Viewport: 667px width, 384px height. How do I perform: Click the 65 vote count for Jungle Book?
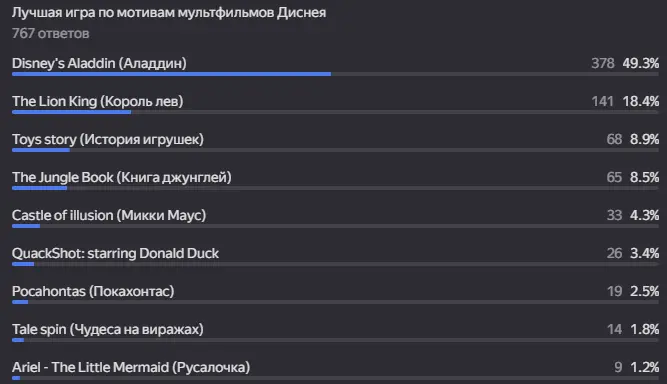[614, 177]
